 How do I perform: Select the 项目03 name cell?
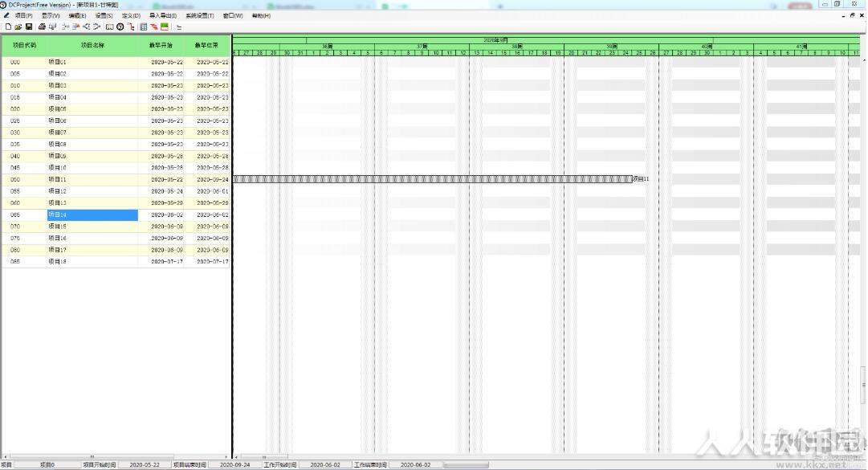92,85
